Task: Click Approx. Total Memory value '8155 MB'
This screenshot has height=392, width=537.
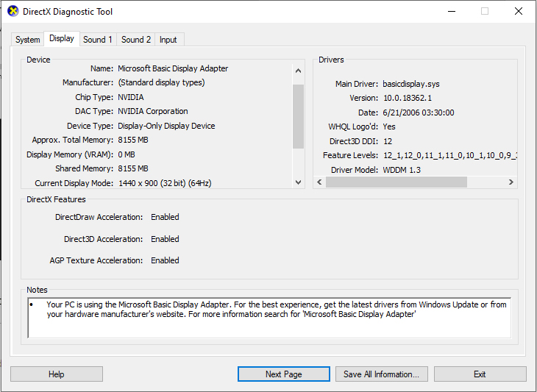Action: tap(133, 140)
